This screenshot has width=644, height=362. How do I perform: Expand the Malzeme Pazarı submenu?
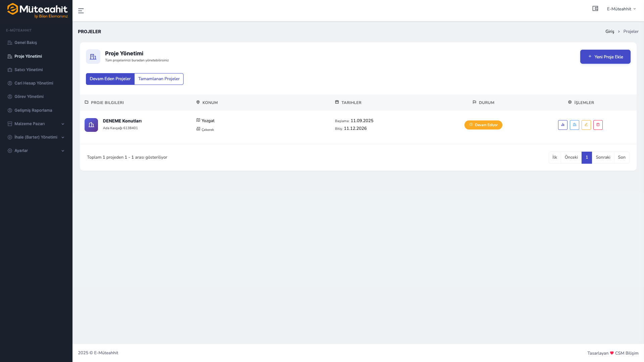click(36, 124)
